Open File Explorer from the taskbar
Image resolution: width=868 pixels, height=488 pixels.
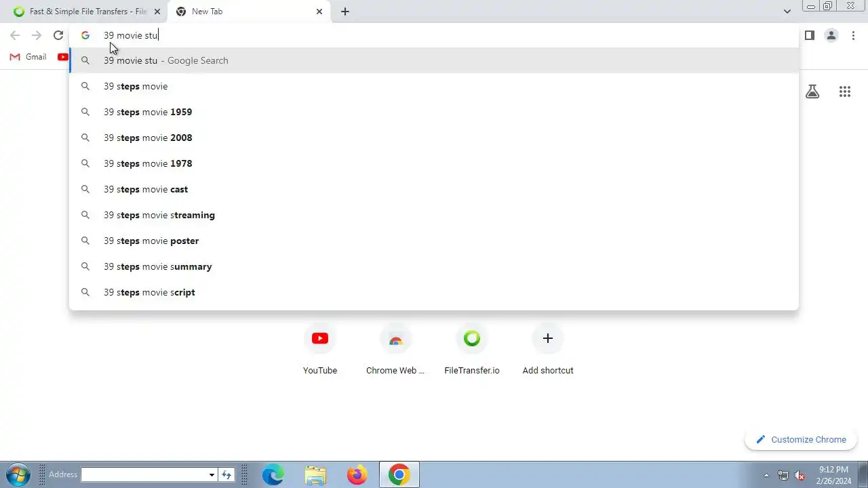tap(315, 475)
